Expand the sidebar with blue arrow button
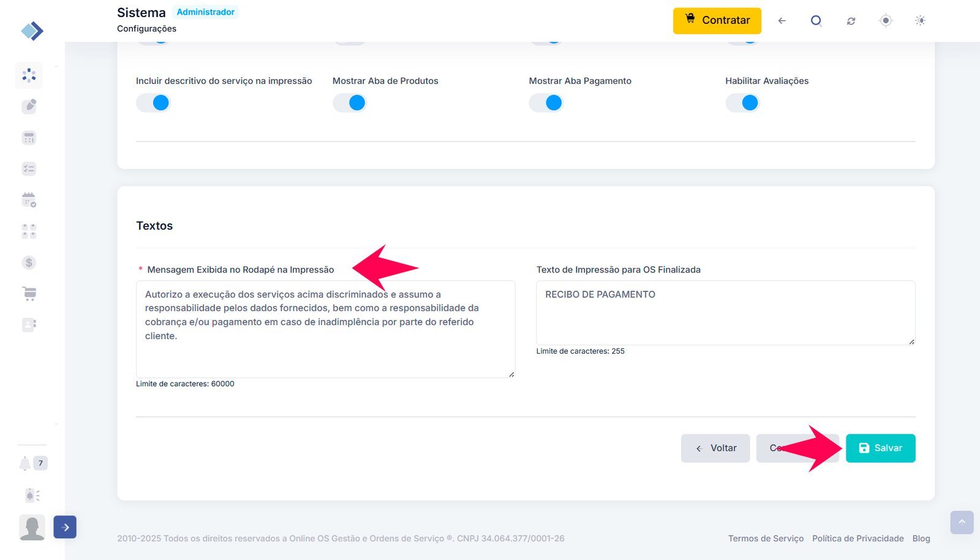This screenshot has height=560, width=980. click(65, 527)
